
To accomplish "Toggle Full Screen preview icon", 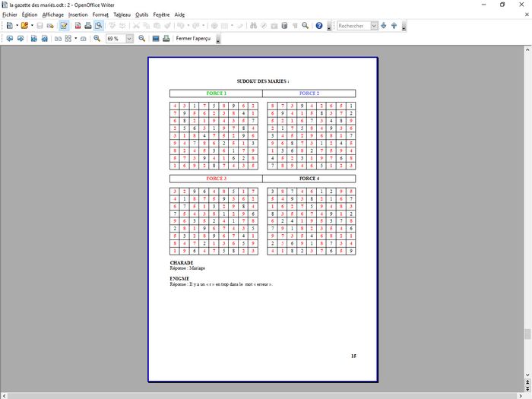I will point(156,38).
